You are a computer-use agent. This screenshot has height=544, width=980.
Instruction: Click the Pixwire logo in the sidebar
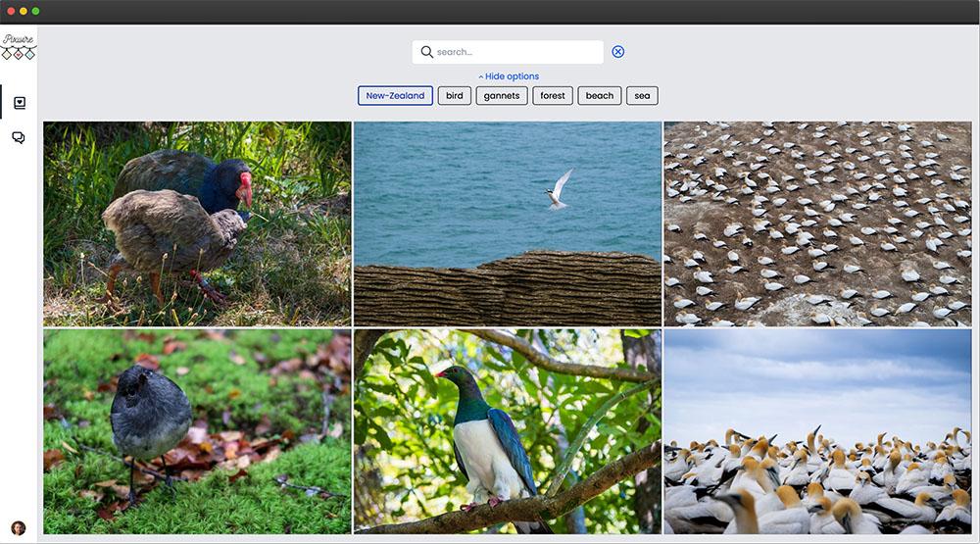pos(18,46)
